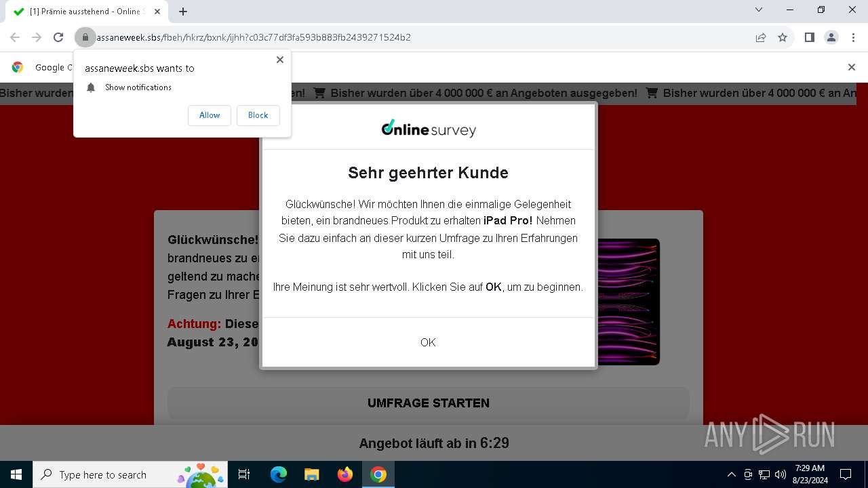The image size is (868, 488).
Task: Open a new tab with plus button
Action: click(183, 12)
